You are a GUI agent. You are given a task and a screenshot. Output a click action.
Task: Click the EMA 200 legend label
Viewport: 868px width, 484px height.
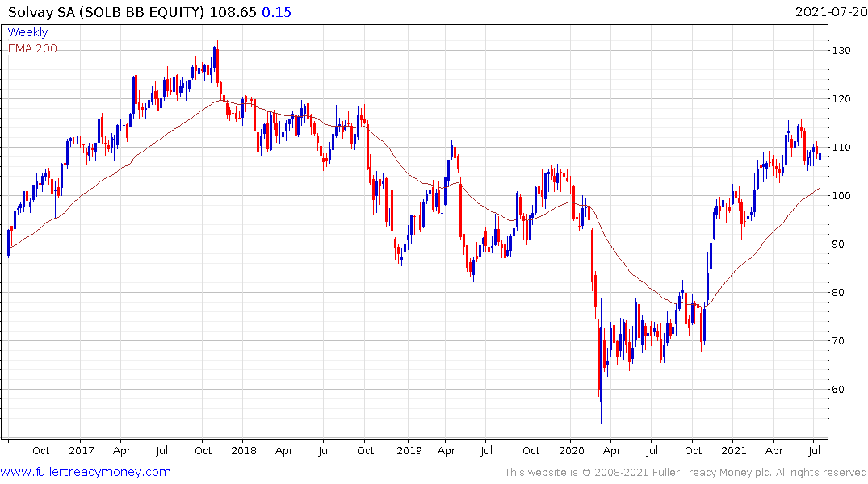point(32,48)
